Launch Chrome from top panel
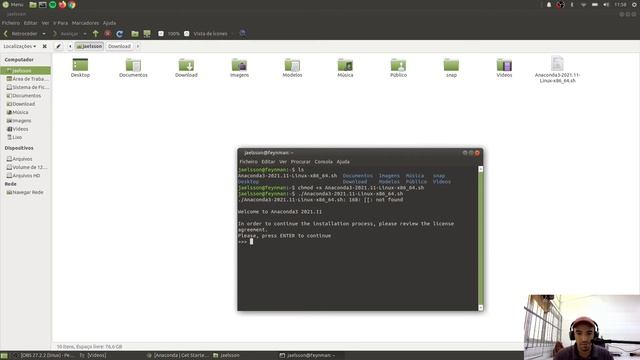640x360 pixels. click(72, 5)
